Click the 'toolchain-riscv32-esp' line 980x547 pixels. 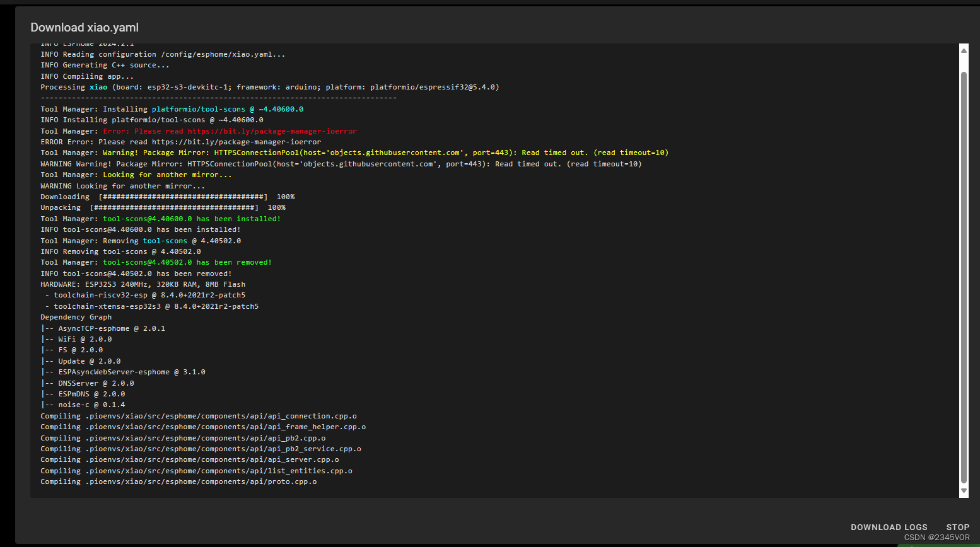click(x=145, y=296)
